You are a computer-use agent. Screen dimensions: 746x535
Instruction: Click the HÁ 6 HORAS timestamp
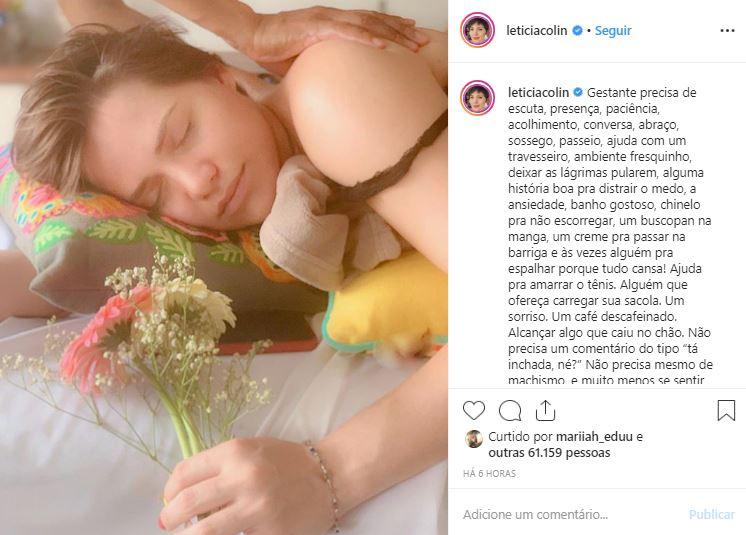point(490,474)
